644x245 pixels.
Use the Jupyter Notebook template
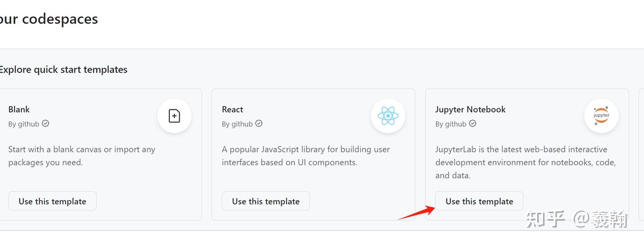479,201
